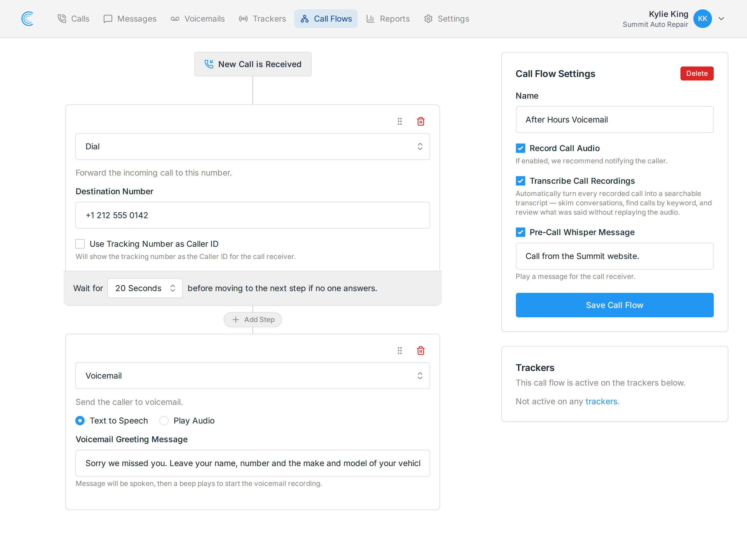Viewport: 747px width, 560px height.
Task: Click the Call Flow Settings heading
Action: (555, 73)
